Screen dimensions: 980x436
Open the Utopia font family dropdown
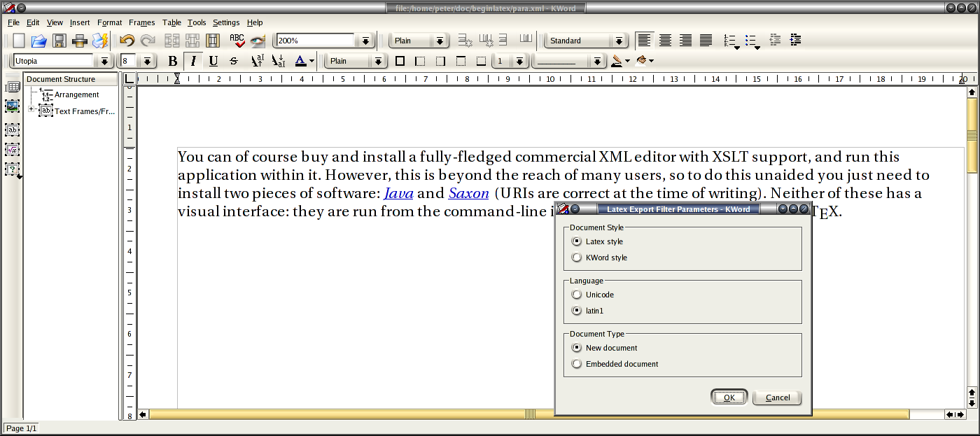pyautogui.click(x=104, y=62)
